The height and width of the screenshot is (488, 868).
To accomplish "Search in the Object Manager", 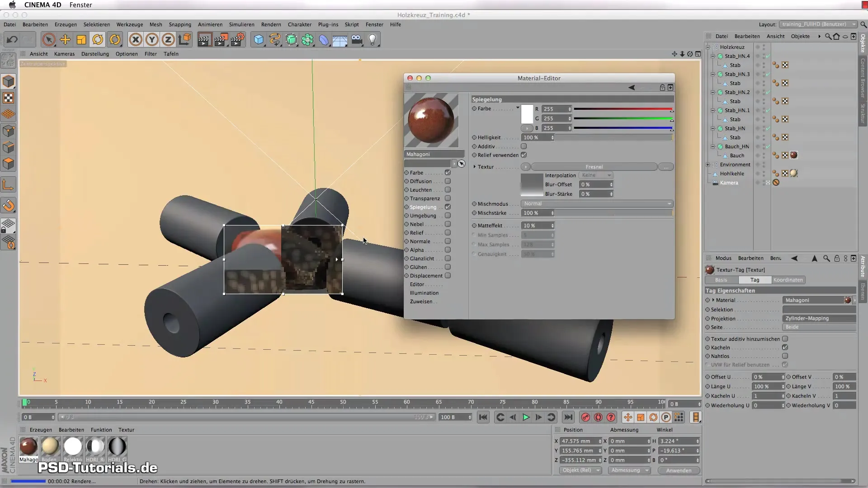I will pos(828,36).
